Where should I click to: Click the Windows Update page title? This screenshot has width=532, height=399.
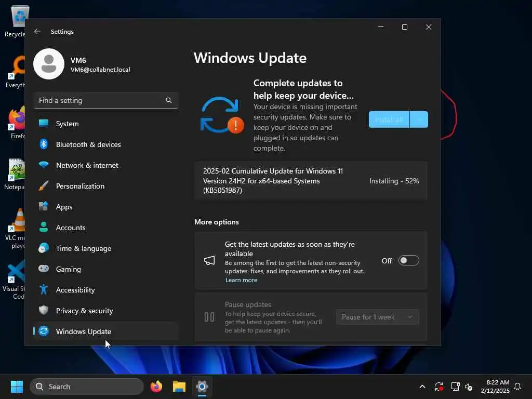[250, 58]
